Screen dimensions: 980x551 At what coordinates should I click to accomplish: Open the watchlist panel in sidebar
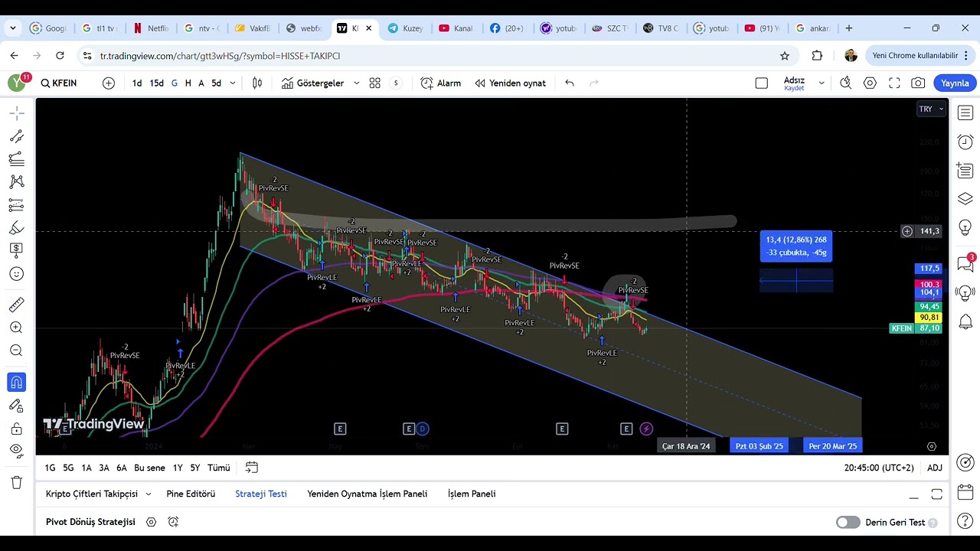tap(965, 113)
